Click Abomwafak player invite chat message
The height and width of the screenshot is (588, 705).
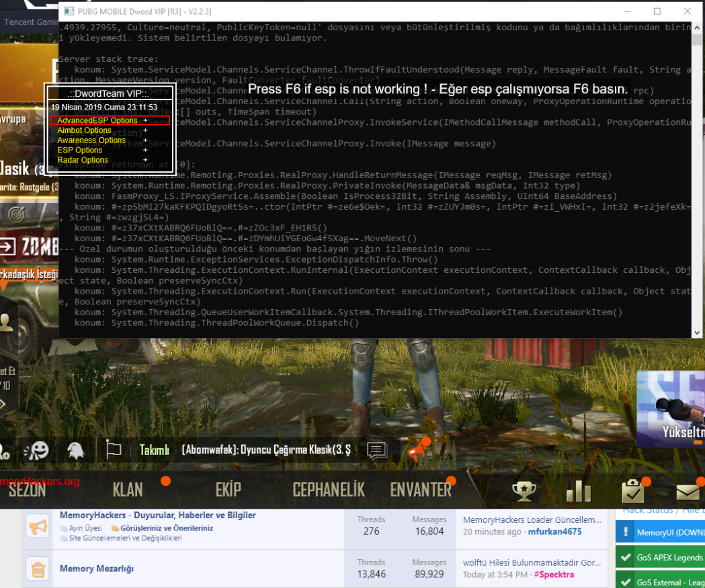[266, 450]
